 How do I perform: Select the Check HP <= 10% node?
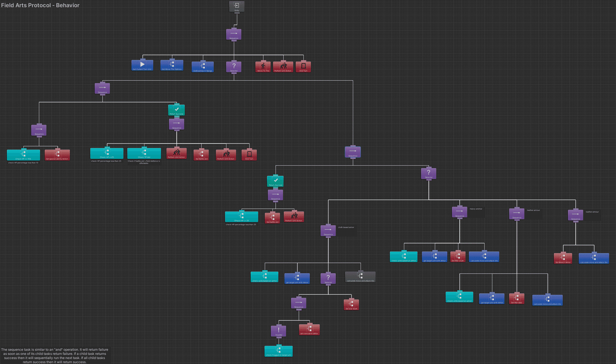tap(23, 155)
